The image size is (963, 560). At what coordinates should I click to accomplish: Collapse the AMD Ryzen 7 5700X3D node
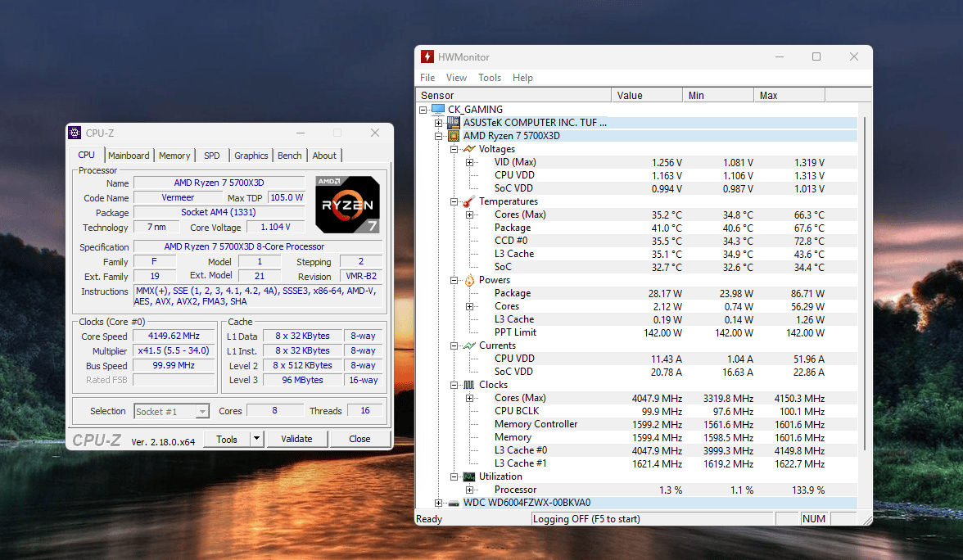pos(439,136)
